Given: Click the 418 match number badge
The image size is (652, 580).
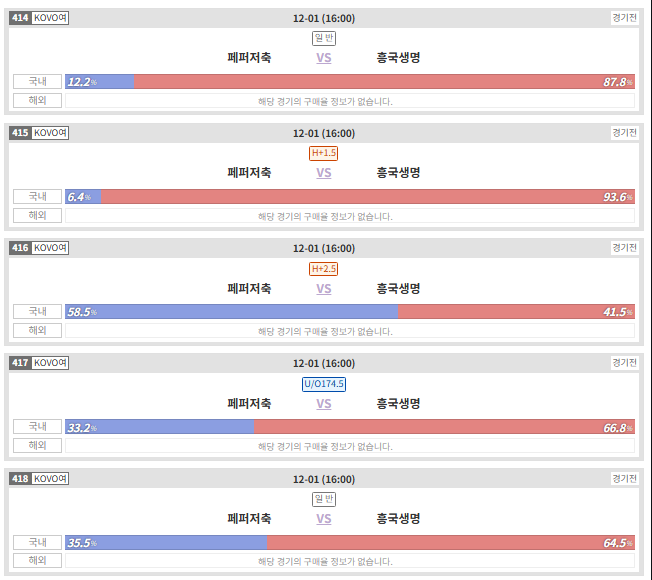Looking at the screenshot, I should tap(20, 479).
